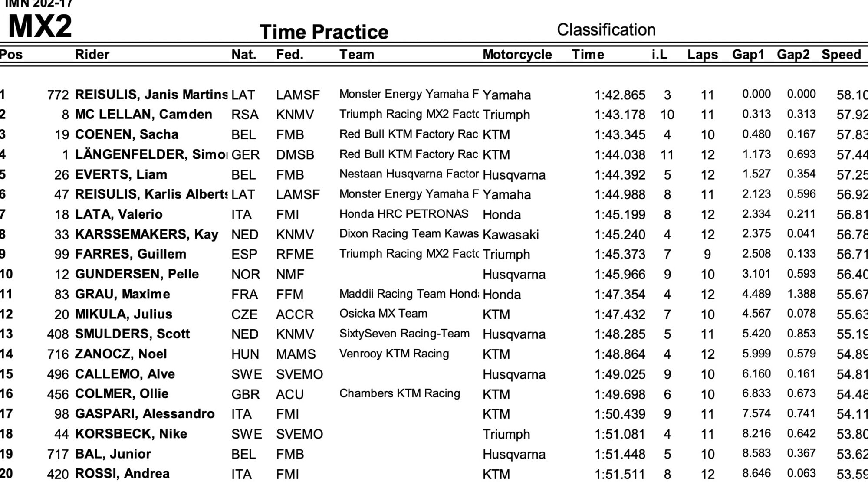Click the Gap1 column header
The height and width of the screenshot is (488, 868).
[748, 55]
